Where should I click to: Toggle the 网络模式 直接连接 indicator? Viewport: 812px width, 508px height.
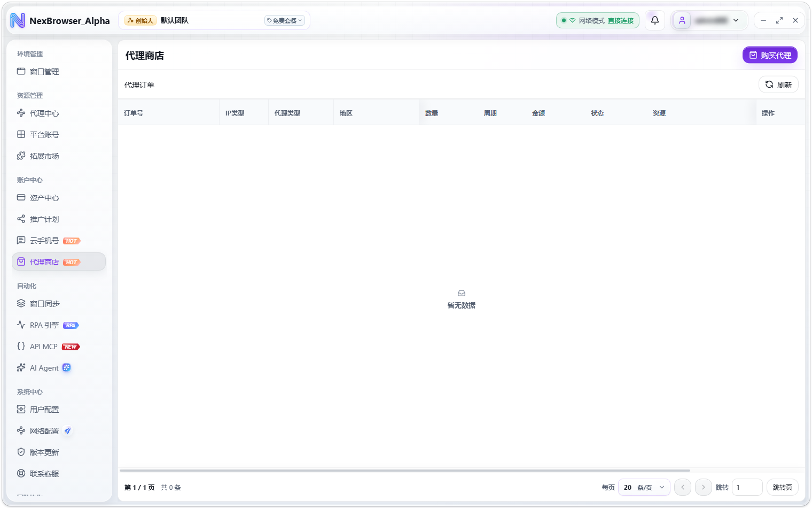pos(598,20)
